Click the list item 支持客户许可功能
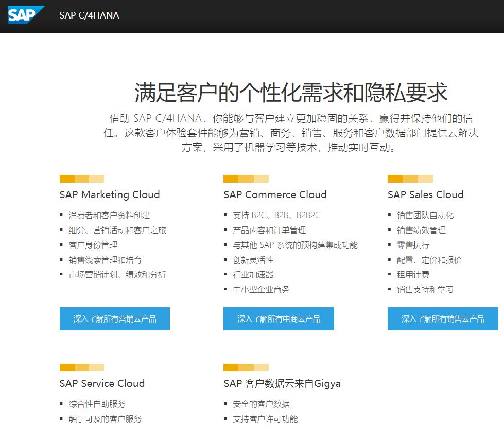The height and width of the screenshot is (427, 504). (x=266, y=419)
